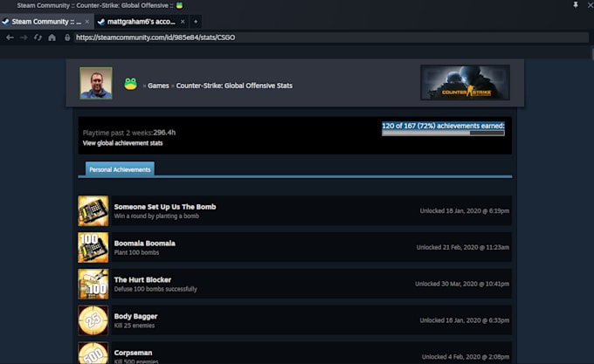Image resolution: width=594 pixels, height=364 pixels.
Task: Click the Corpseman achievement icon
Action: 93,353
